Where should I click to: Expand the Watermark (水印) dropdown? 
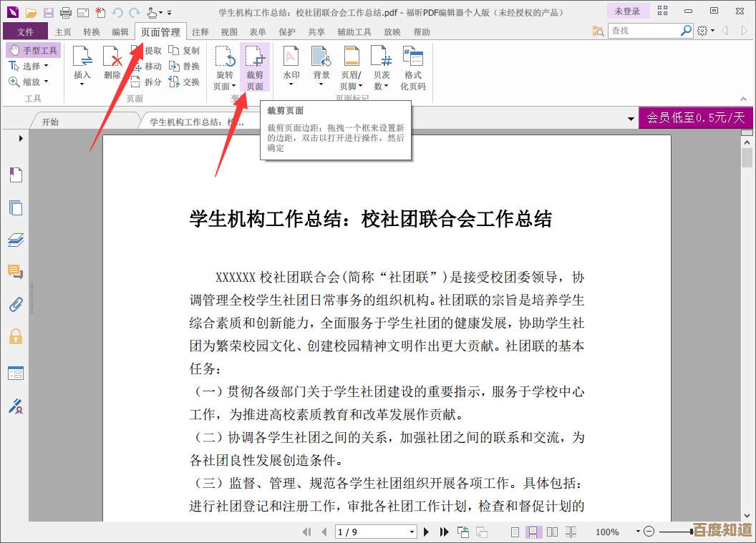(x=291, y=85)
